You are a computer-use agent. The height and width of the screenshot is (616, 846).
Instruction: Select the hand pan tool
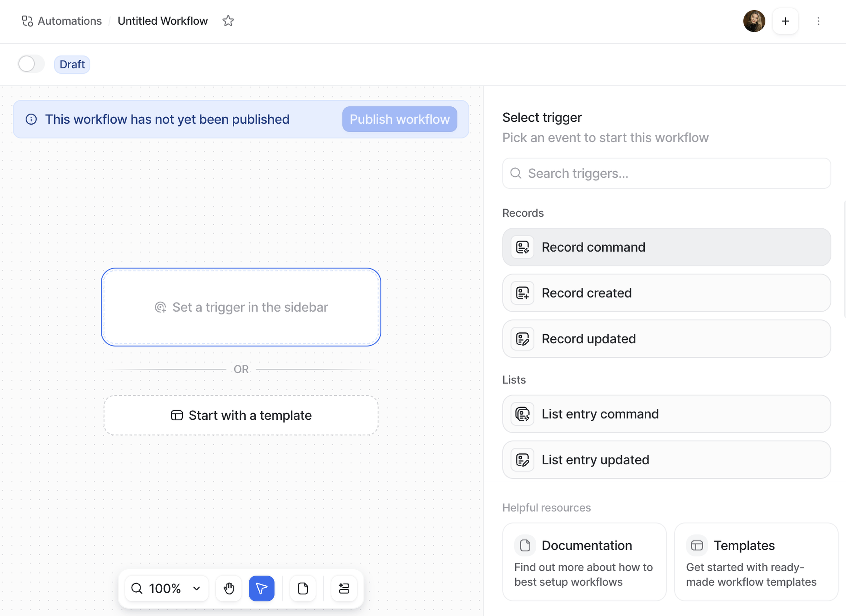coord(228,588)
